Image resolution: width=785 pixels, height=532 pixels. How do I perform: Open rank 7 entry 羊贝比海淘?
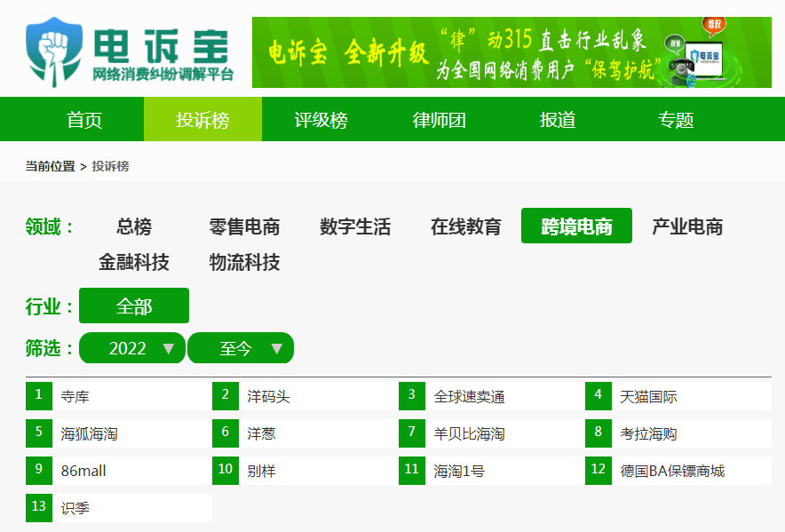[492, 433]
